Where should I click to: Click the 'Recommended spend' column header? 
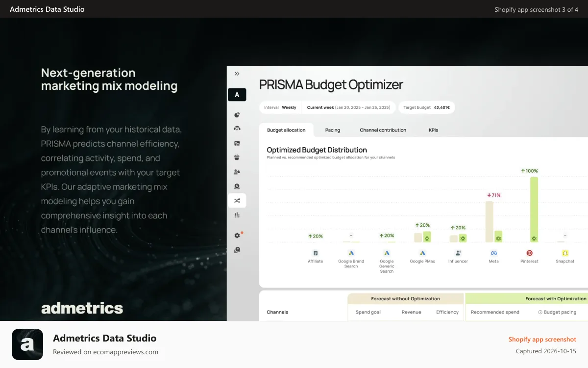[x=495, y=312]
